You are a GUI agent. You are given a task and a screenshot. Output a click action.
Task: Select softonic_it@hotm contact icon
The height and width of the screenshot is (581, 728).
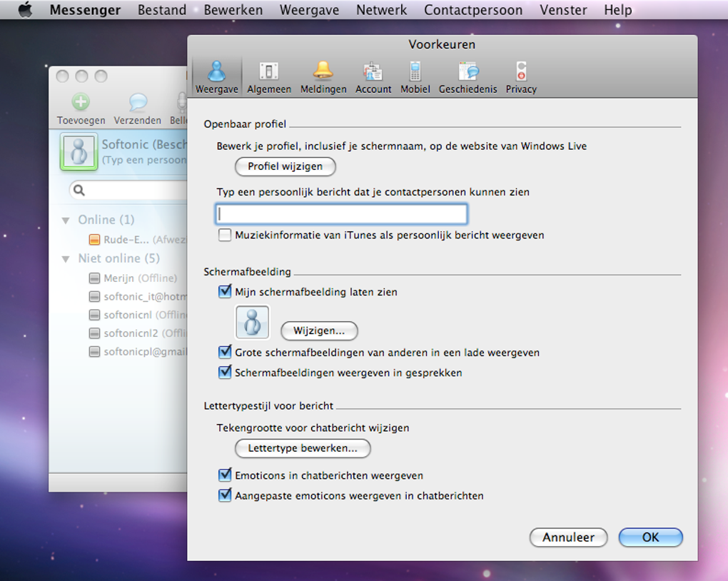[x=94, y=296]
